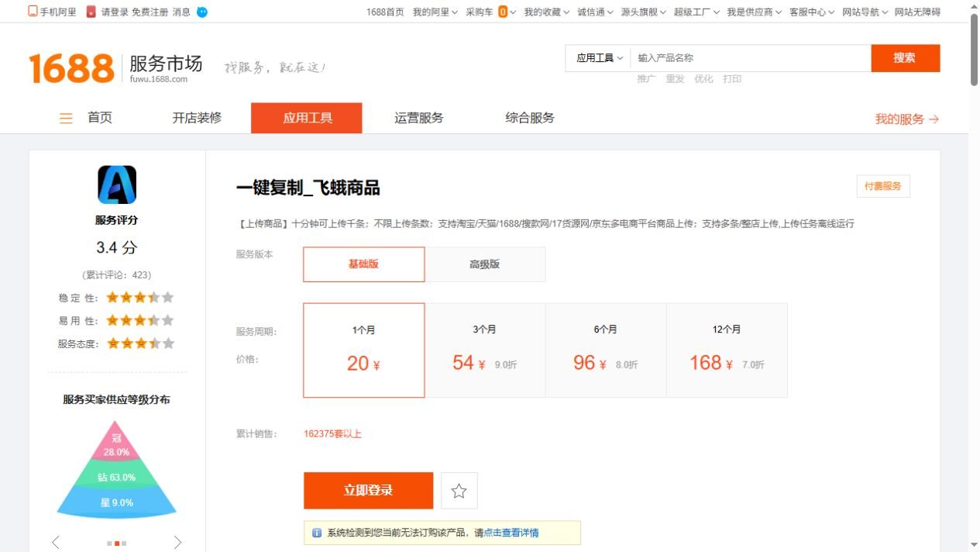This screenshot has width=980, height=552.
Task: Click the carousel pagination dots
Action: pyautogui.click(x=117, y=543)
